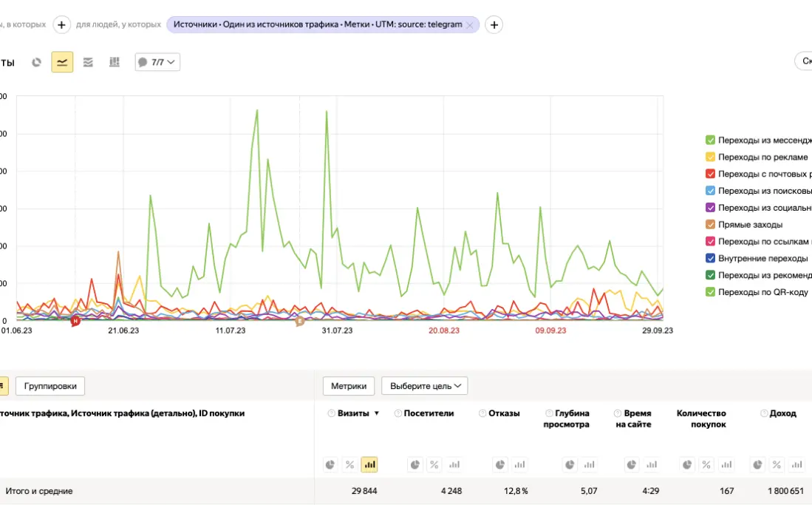This screenshot has height=505, width=812.
Task: Sort by the Визиты column arrow
Action: [x=377, y=414]
